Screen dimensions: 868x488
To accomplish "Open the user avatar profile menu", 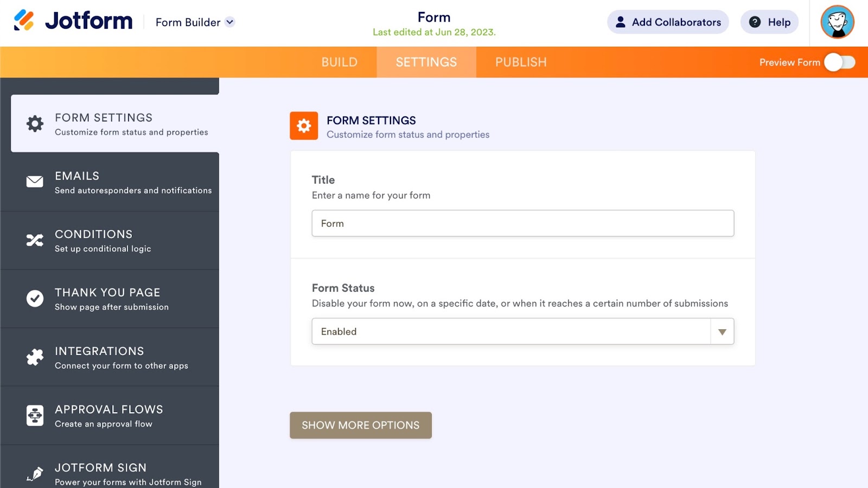I will pos(837,22).
